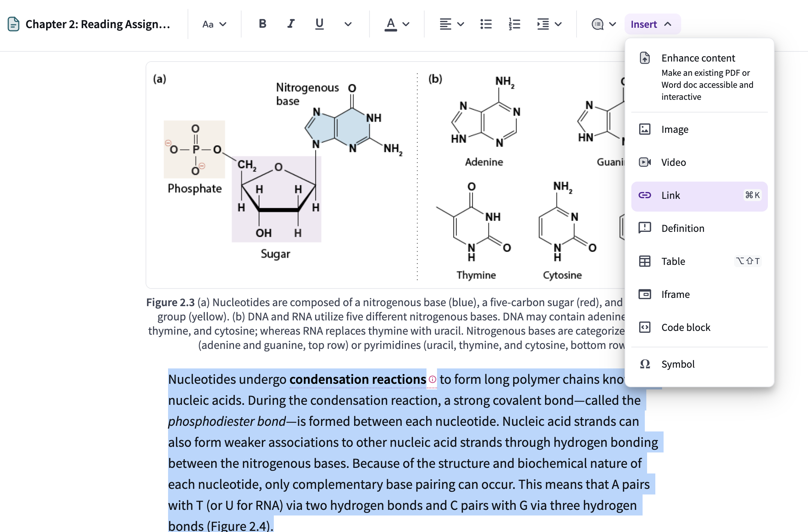Choose Enhance content from Insert menu
Screen dimensions: 808x532
(x=699, y=77)
